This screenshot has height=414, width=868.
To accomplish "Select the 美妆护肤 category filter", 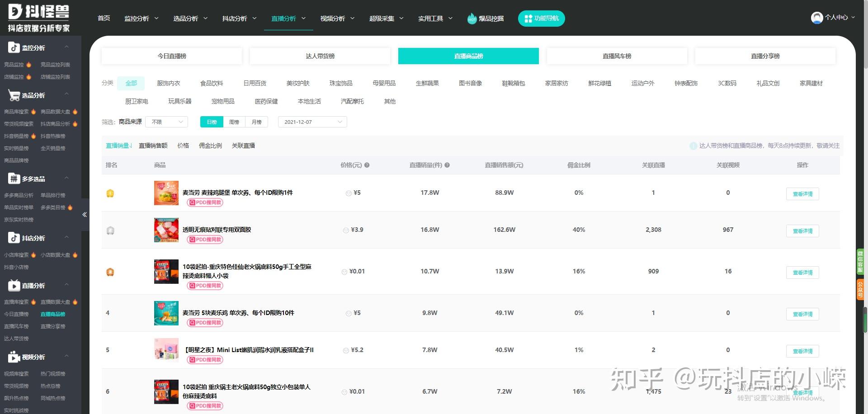I will [x=298, y=83].
